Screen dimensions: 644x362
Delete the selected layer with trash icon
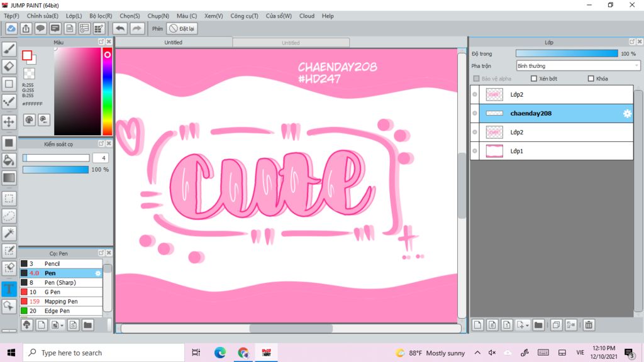(589, 325)
